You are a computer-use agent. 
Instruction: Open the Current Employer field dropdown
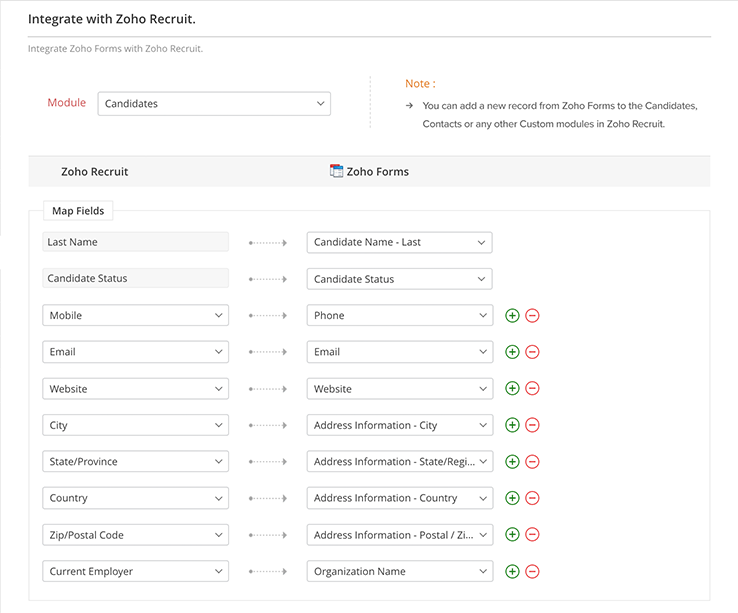[136, 571]
